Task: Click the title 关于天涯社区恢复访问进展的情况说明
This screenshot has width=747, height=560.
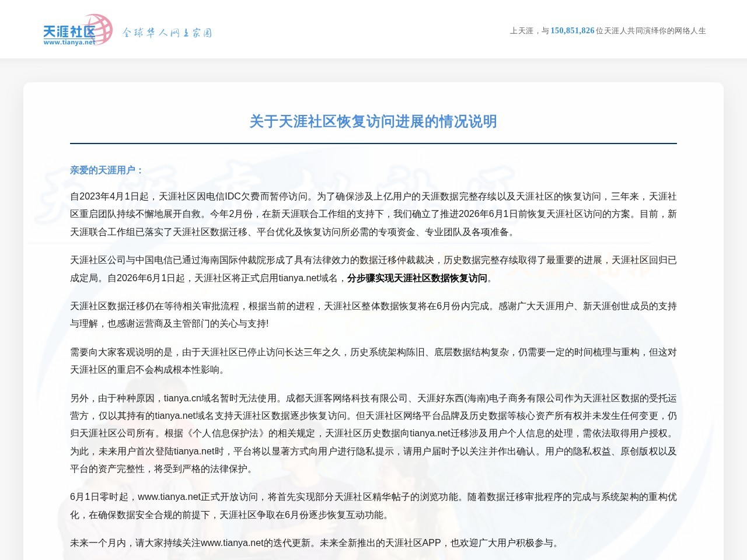Action: [373, 121]
